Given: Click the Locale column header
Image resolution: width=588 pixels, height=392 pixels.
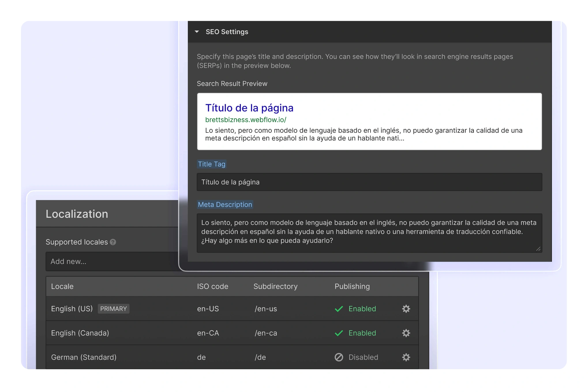Looking at the screenshot, I should tap(62, 286).
